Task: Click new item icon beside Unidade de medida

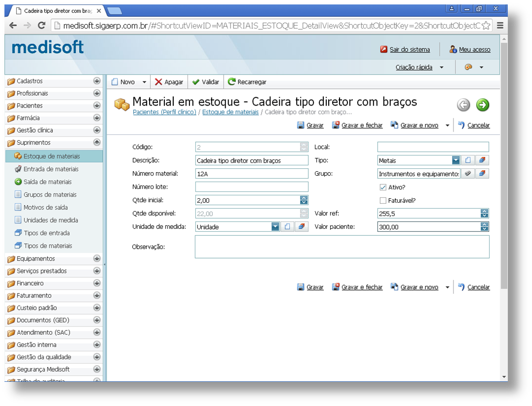Action: [x=287, y=226]
